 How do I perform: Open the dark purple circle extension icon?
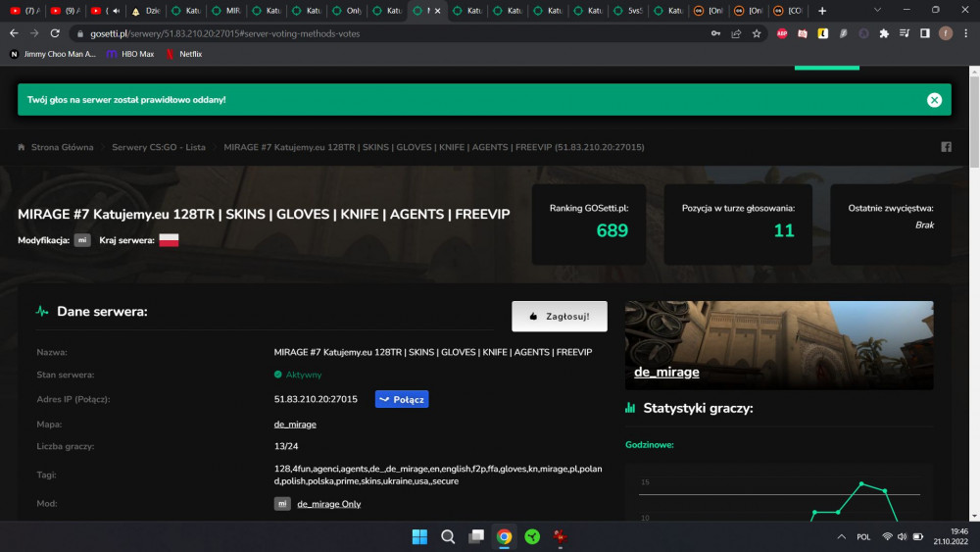(863, 33)
